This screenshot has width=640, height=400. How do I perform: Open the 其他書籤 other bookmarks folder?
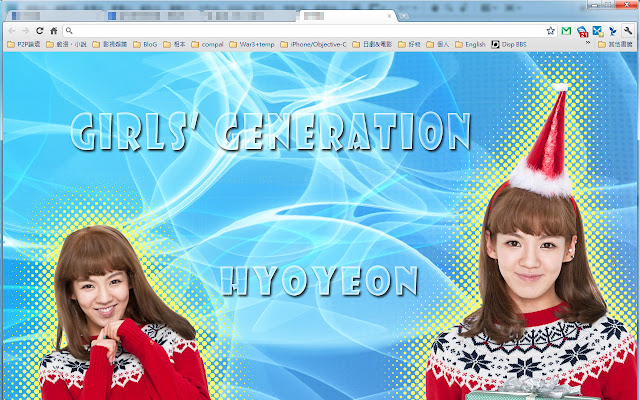(x=616, y=44)
